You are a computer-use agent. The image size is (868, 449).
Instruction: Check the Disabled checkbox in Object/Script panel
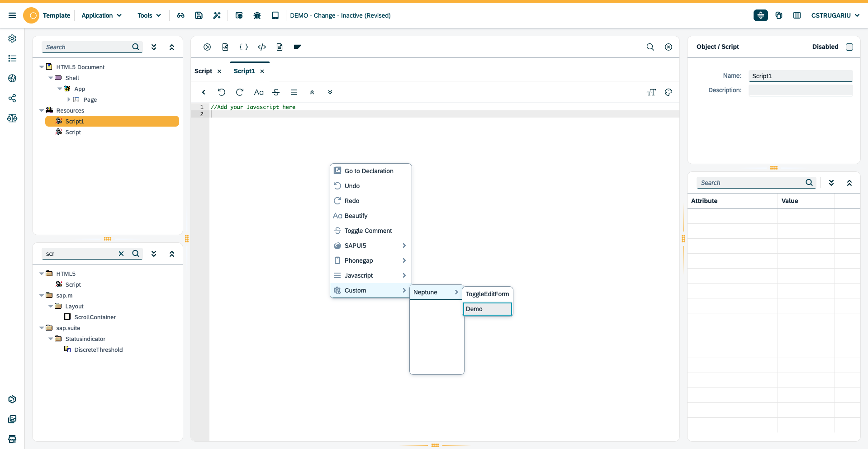[850, 47]
